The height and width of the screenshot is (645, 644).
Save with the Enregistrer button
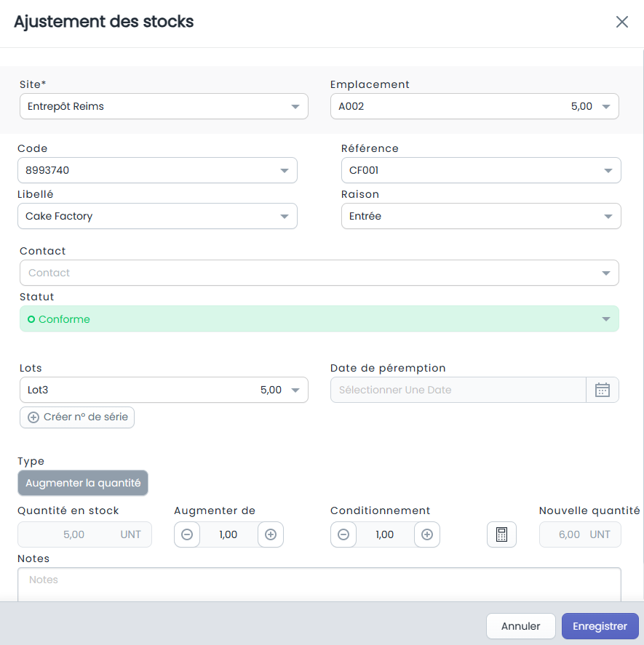point(600,626)
